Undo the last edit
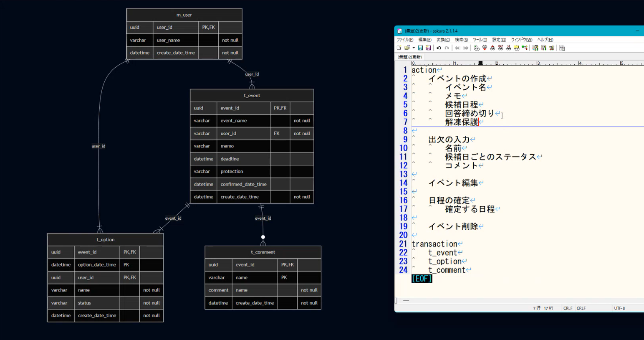Screen dimensions: 644x340 pos(439,48)
